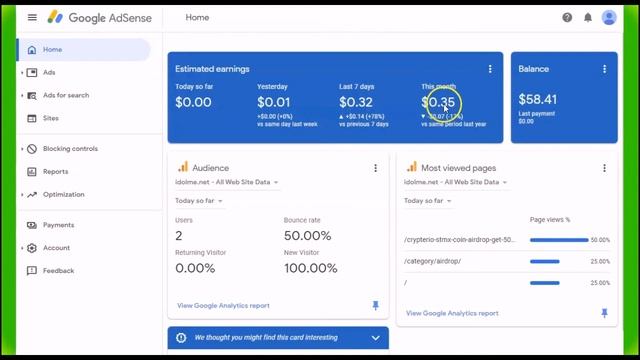
Task: Click the /category/airdrop/ 25.00% bar
Action: pyautogui.click(x=545, y=261)
